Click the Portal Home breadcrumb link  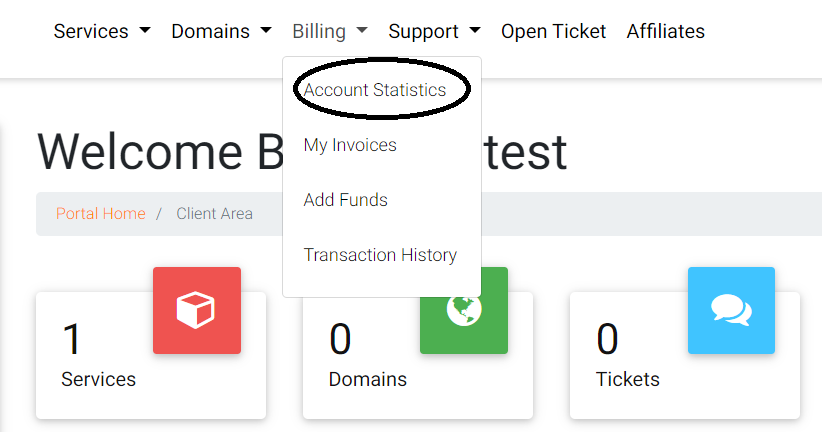pyautogui.click(x=100, y=214)
